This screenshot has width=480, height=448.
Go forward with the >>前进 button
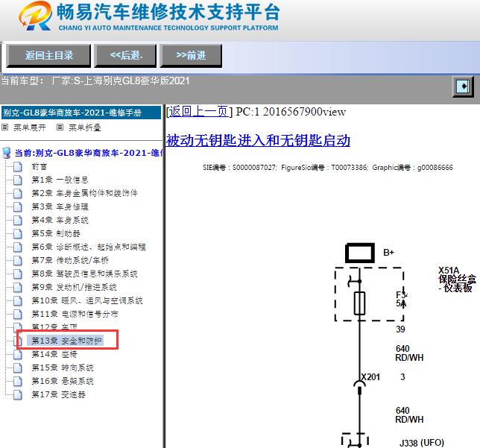(191, 55)
